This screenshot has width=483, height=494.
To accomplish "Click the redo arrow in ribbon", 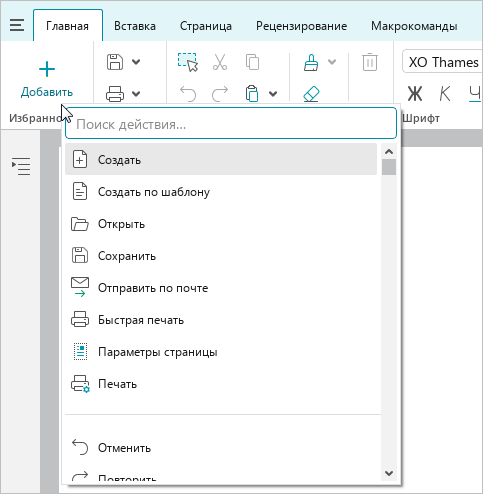I will [x=220, y=94].
